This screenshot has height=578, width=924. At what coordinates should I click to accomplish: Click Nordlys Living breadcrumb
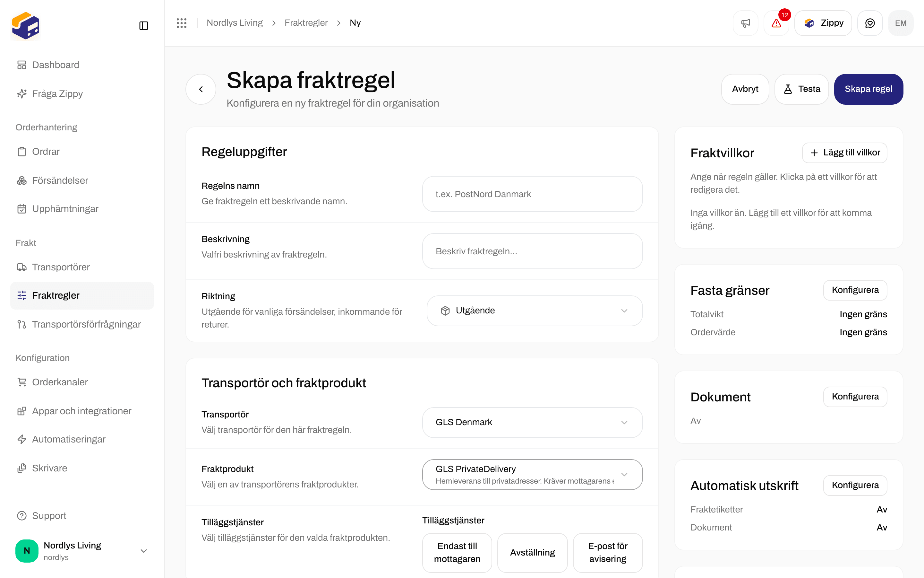pyautogui.click(x=235, y=23)
